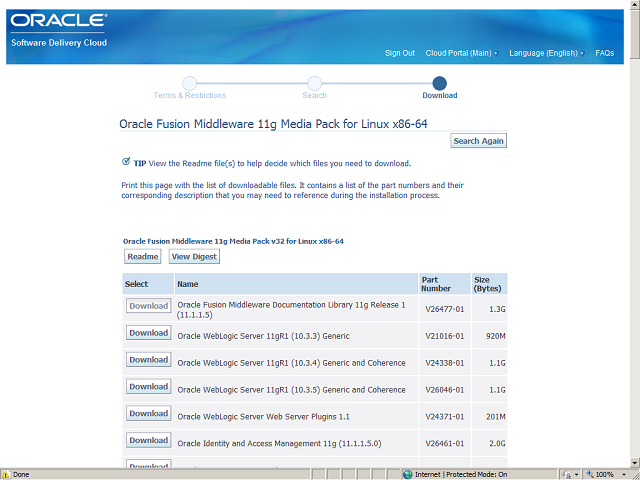Viewport: 640px width, 480px height.
Task: Open the FAQs link
Action: (x=604, y=53)
